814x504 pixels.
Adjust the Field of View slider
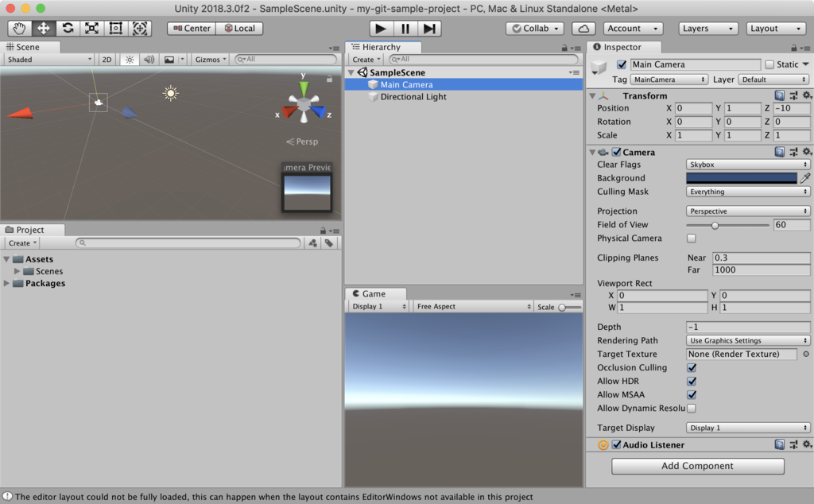[727, 225]
